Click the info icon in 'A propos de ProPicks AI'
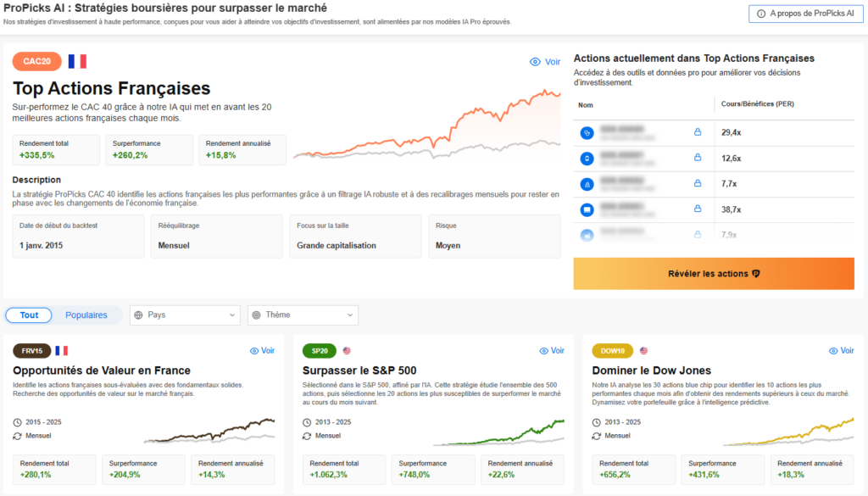 click(760, 14)
